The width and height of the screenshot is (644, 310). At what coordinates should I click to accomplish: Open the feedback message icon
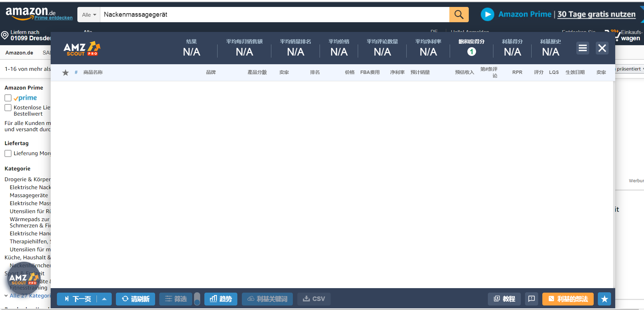[531, 299]
